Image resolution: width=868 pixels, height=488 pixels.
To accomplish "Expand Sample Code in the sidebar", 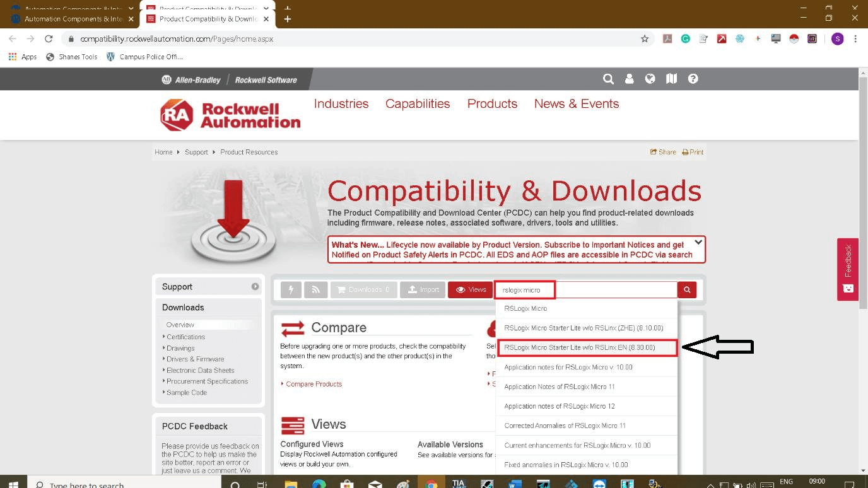I will coord(186,392).
